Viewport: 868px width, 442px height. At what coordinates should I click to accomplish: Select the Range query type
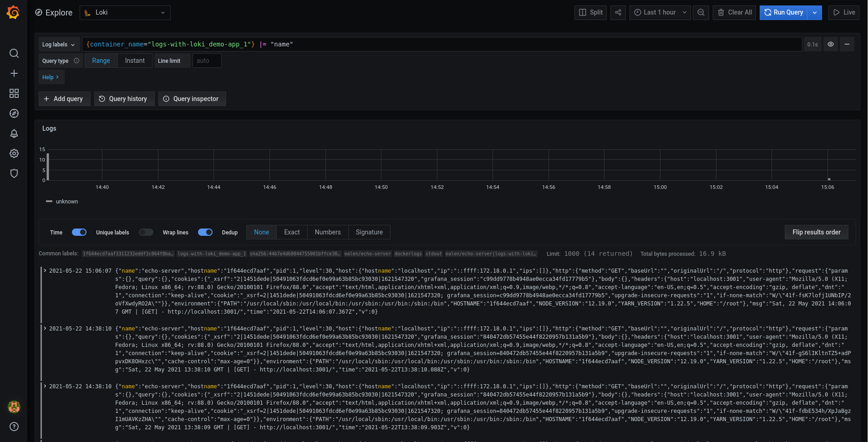click(101, 61)
